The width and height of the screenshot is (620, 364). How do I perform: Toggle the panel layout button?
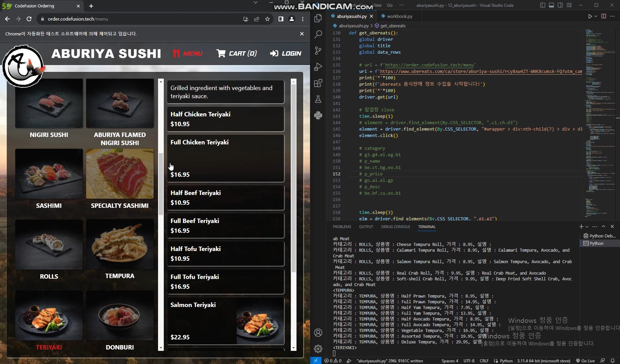pyautogui.click(x=551, y=5)
